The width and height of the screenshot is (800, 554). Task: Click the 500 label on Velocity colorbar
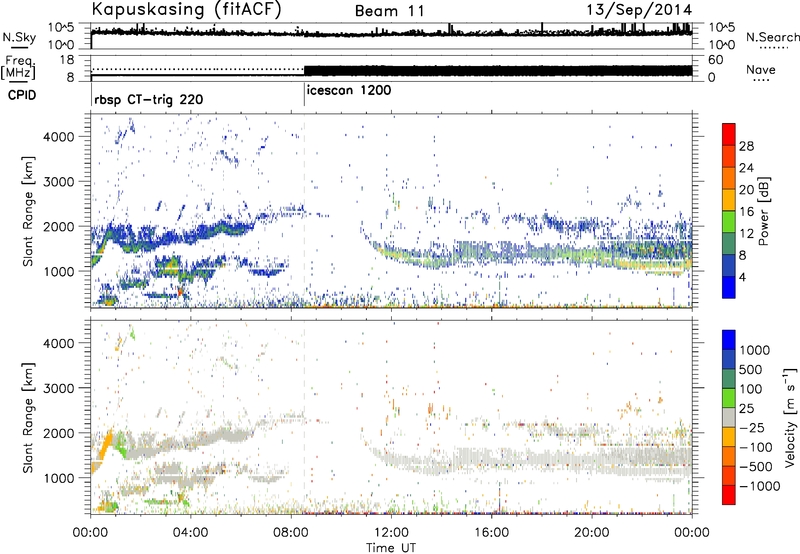tap(753, 370)
